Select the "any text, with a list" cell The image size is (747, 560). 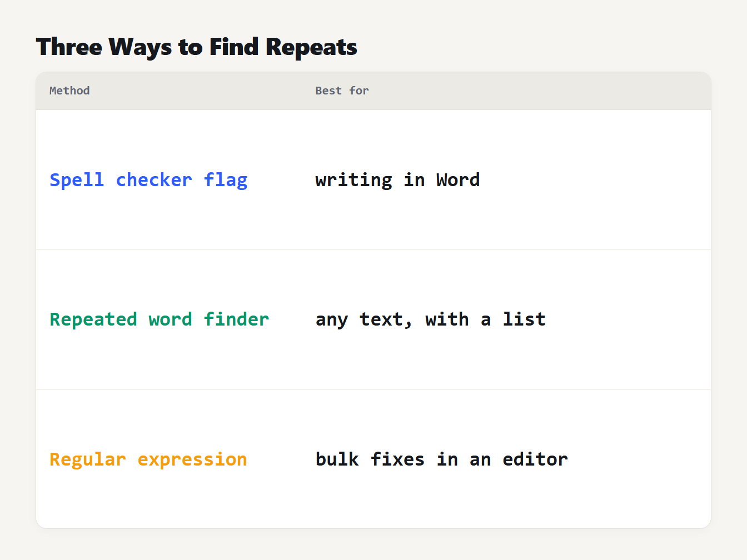pyautogui.click(x=431, y=319)
